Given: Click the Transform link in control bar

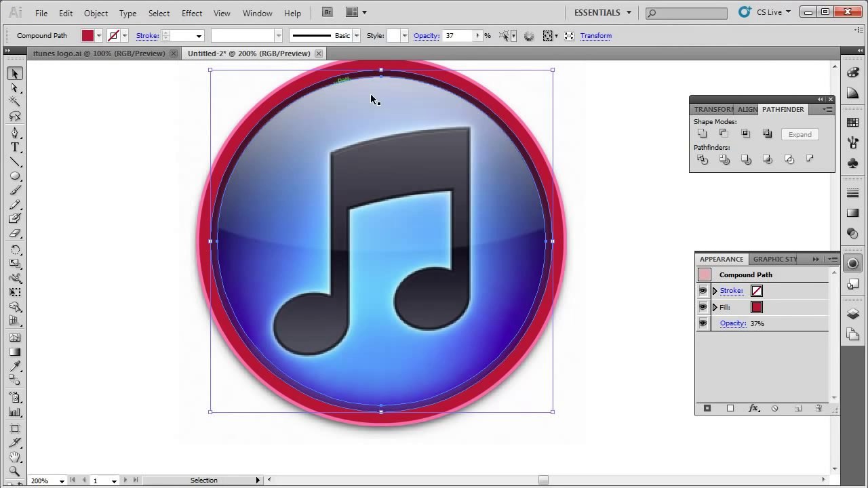Looking at the screenshot, I should [x=596, y=36].
